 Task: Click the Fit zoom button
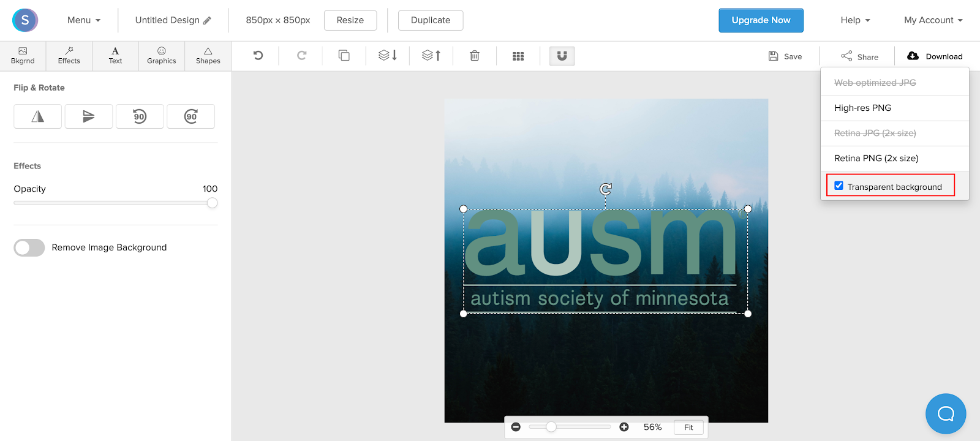tap(688, 428)
